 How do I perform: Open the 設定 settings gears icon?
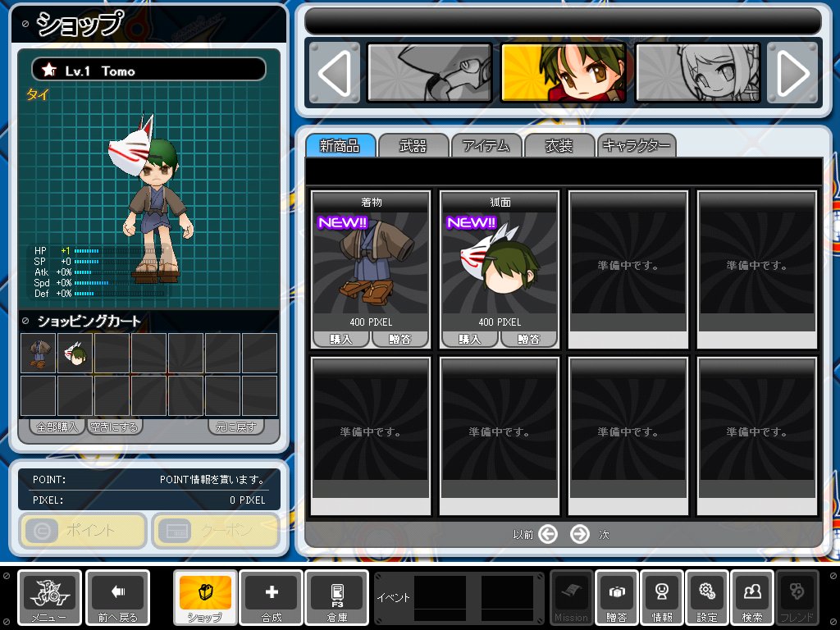tap(706, 592)
